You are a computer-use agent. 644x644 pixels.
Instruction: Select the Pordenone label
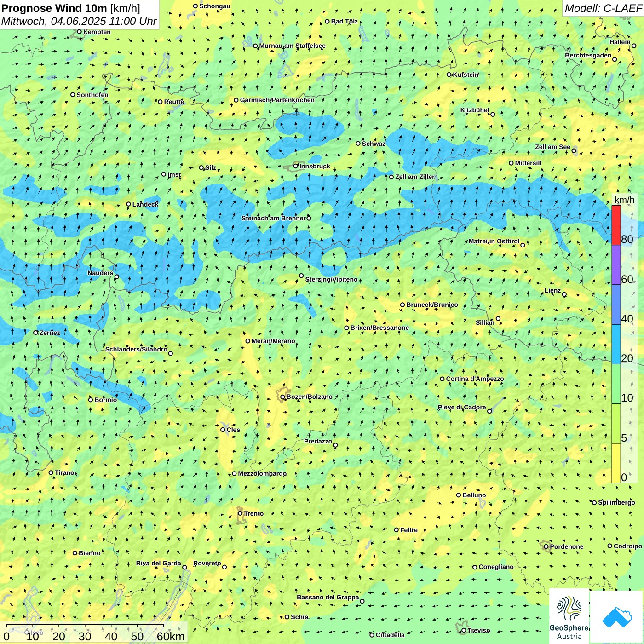coord(567,546)
